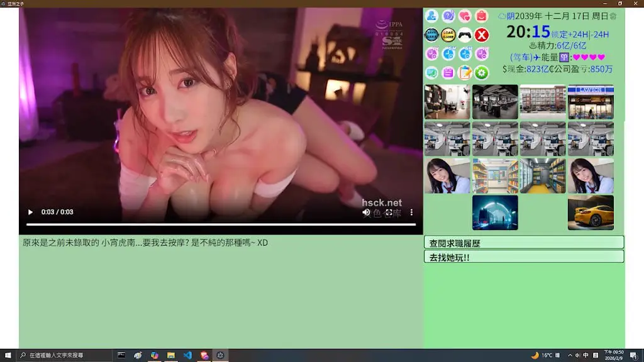Click the pink clock plus-time icon
644x362 pixels.
coord(431,54)
